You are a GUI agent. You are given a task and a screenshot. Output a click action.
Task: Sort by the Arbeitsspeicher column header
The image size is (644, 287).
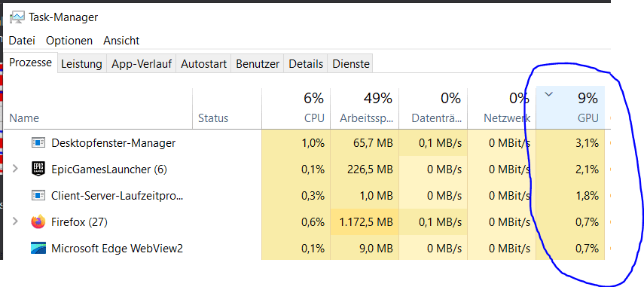pos(365,108)
